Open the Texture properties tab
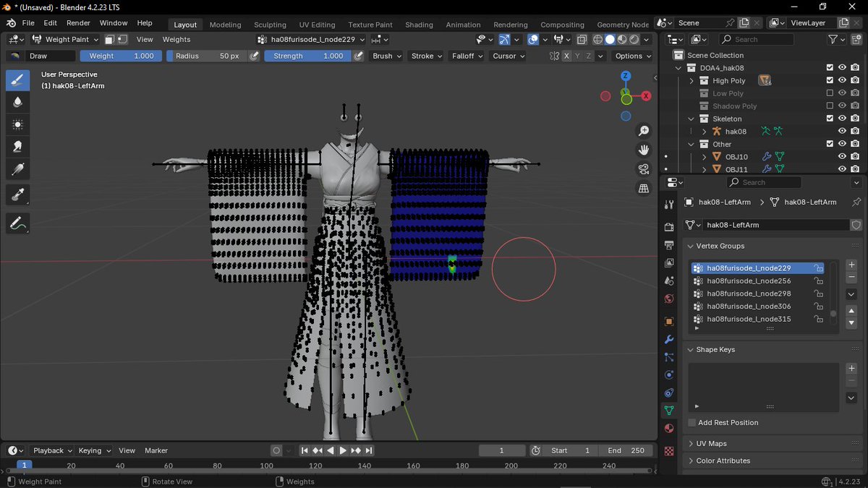868x488 pixels. tap(669, 450)
